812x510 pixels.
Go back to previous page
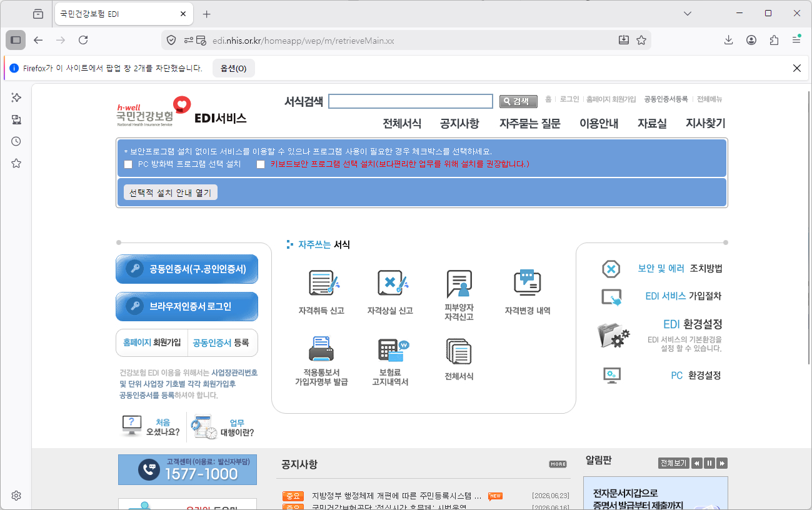tap(38, 40)
